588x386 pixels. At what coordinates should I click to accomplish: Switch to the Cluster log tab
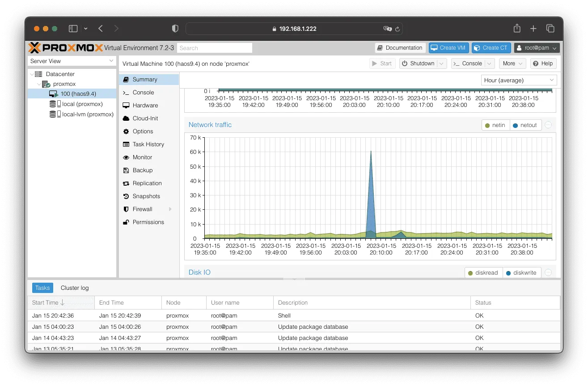pos(75,288)
